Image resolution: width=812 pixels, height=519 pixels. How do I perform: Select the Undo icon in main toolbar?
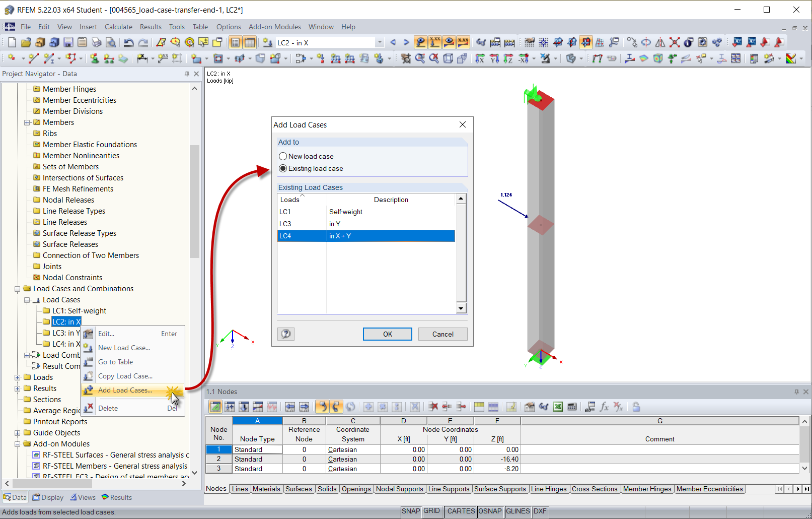click(x=129, y=42)
